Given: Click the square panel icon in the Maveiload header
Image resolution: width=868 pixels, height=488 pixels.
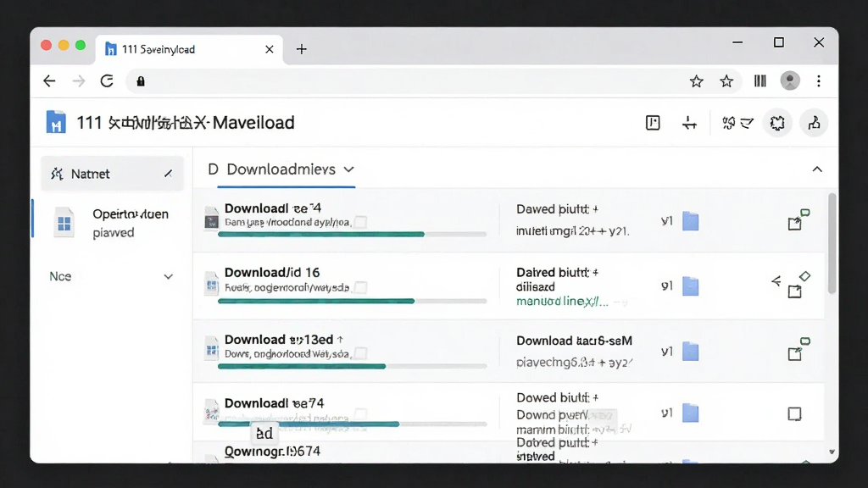Looking at the screenshot, I should click(x=653, y=123).
